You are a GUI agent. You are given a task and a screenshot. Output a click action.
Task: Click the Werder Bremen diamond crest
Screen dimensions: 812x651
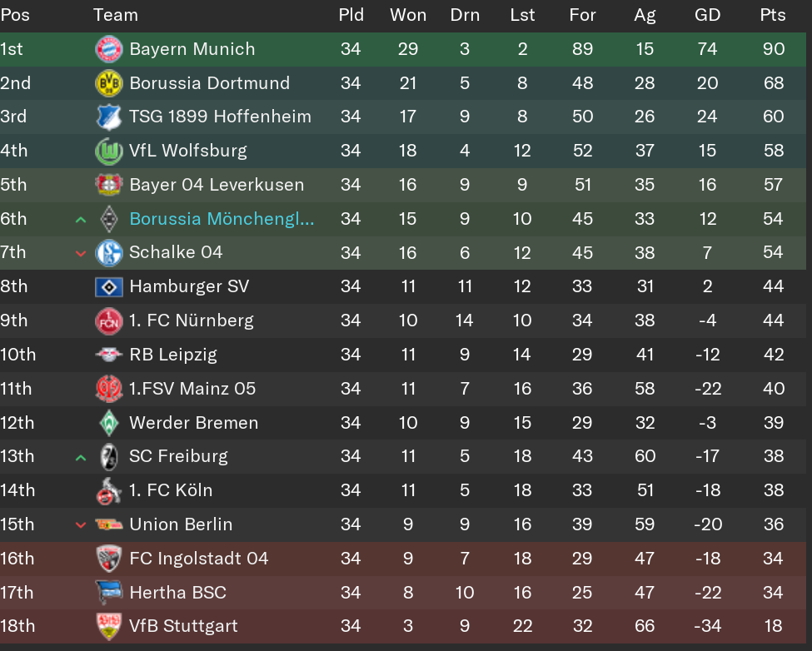109,423
